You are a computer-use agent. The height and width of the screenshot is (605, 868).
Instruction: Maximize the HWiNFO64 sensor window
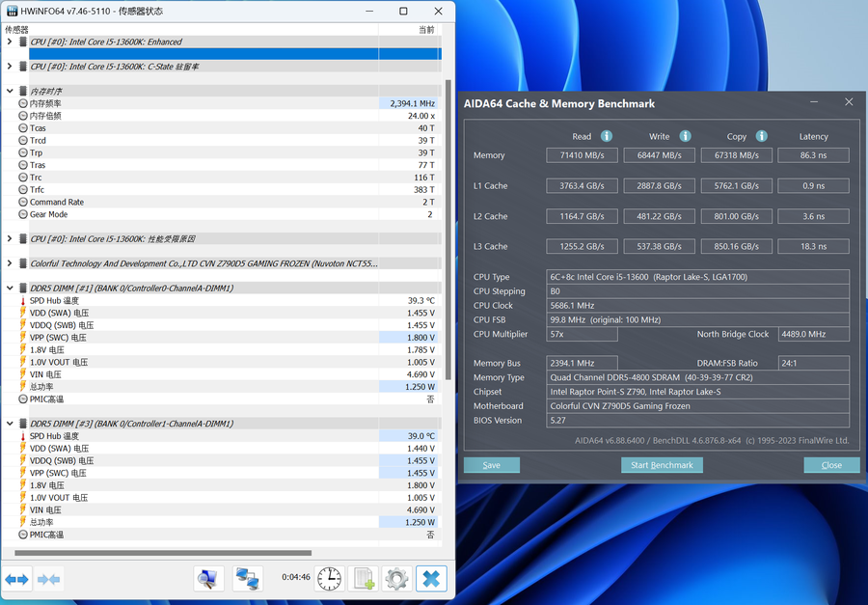pyautogui.click(x=403, y=11)
